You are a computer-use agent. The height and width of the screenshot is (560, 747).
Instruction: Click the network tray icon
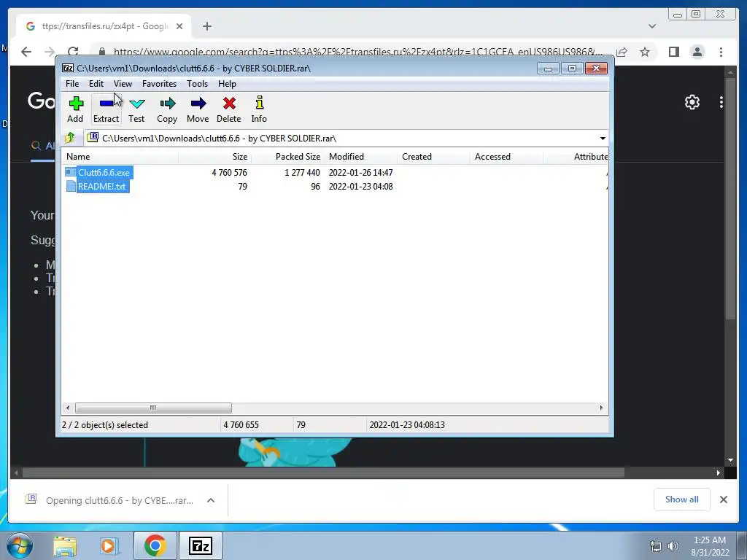tap(656, 545)
